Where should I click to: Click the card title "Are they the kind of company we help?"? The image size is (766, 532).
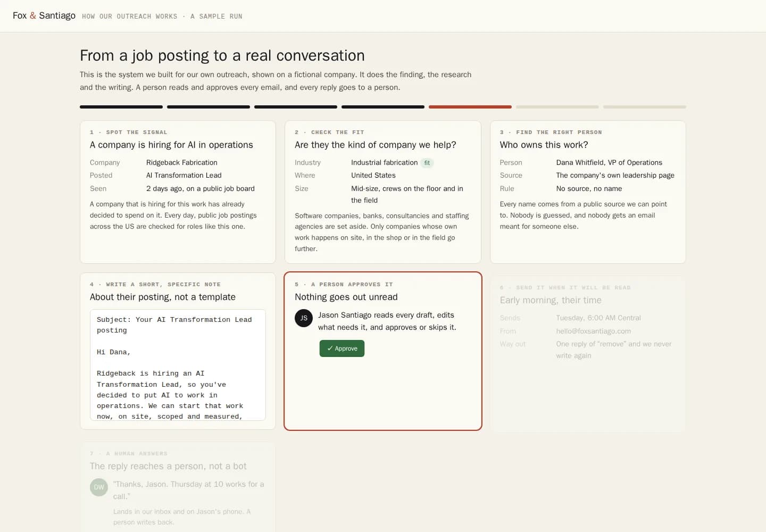point(376,145)
